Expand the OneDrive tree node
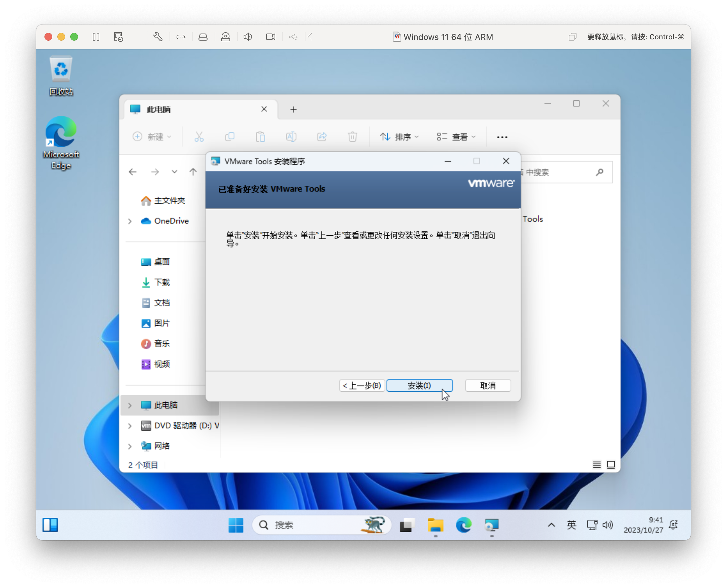The width and height of the screenshot is (727, 588). [130, 221]
